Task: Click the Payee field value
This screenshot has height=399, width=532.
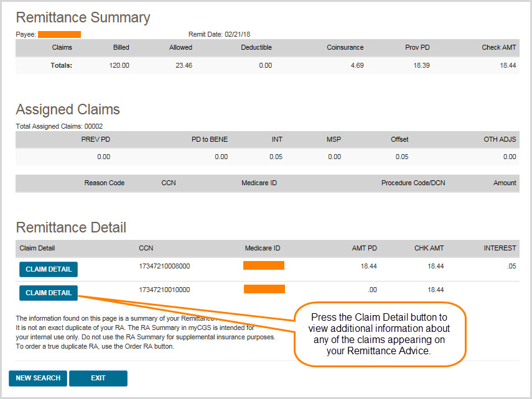Action: [60, 34]
